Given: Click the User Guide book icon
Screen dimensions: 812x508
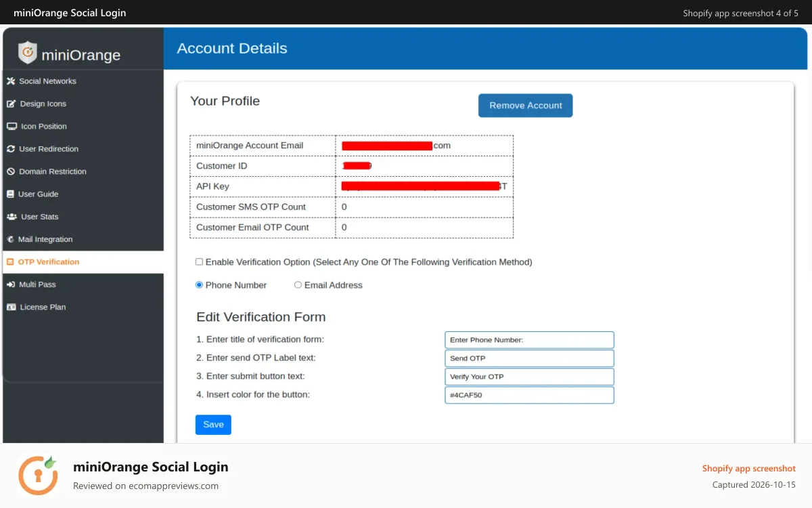Looking at the screenshot, I should pyautogui.click(x=10, y=194).
